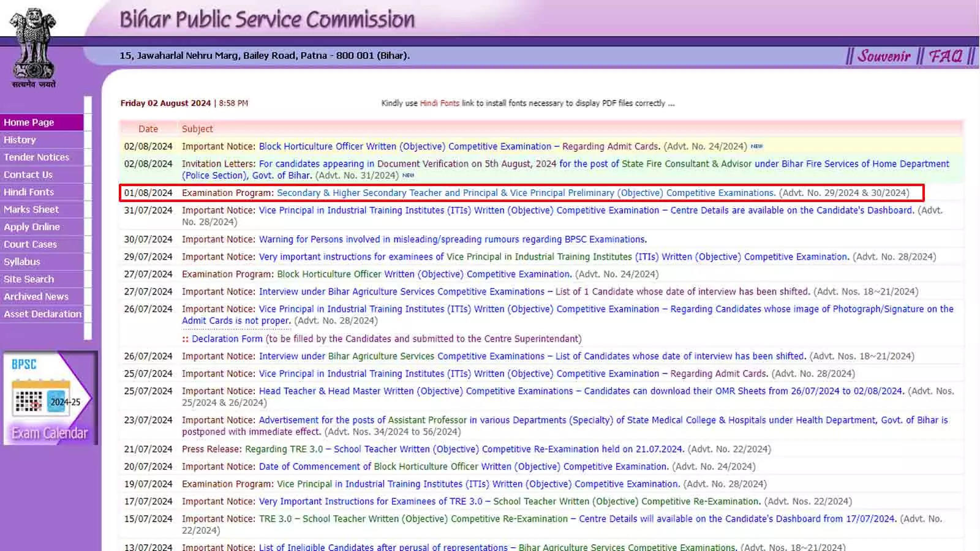
Task: Open Marks Sheet in the sidebar
Action: pos(42,209)
